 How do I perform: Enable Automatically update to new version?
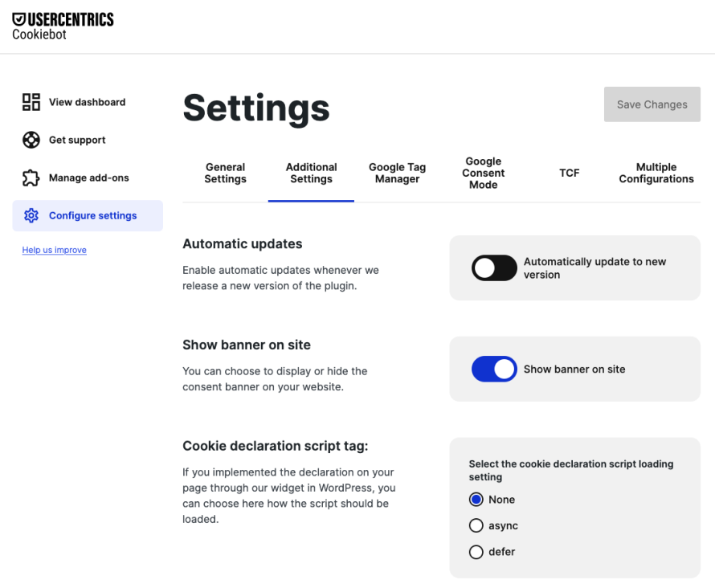(493, 267)
